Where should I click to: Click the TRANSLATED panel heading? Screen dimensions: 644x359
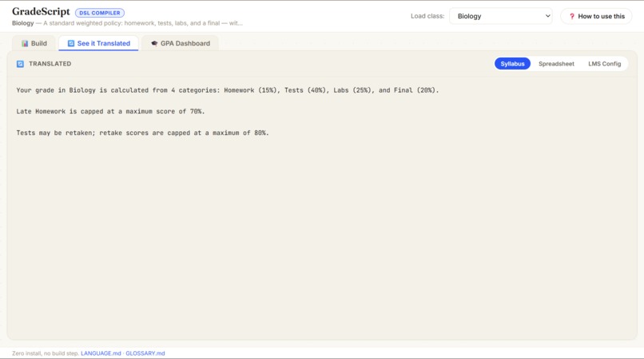click(50, 64)
